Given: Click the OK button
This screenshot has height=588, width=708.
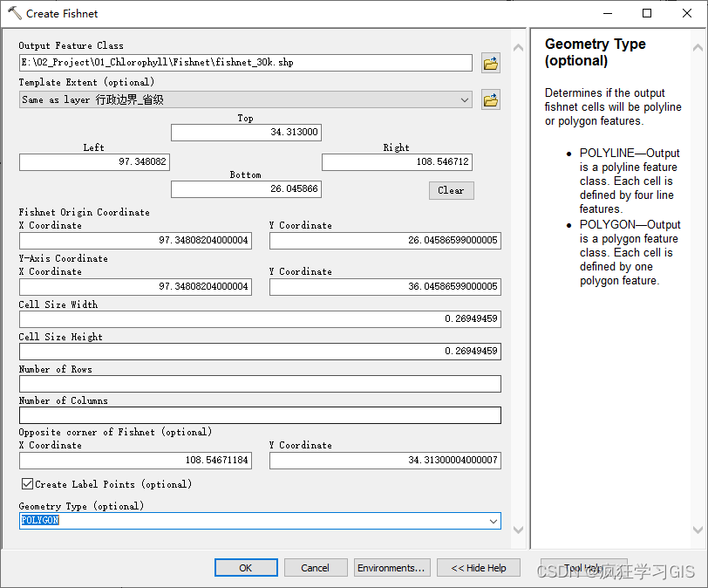Looking at the screenshot, I should click(246, 568).
